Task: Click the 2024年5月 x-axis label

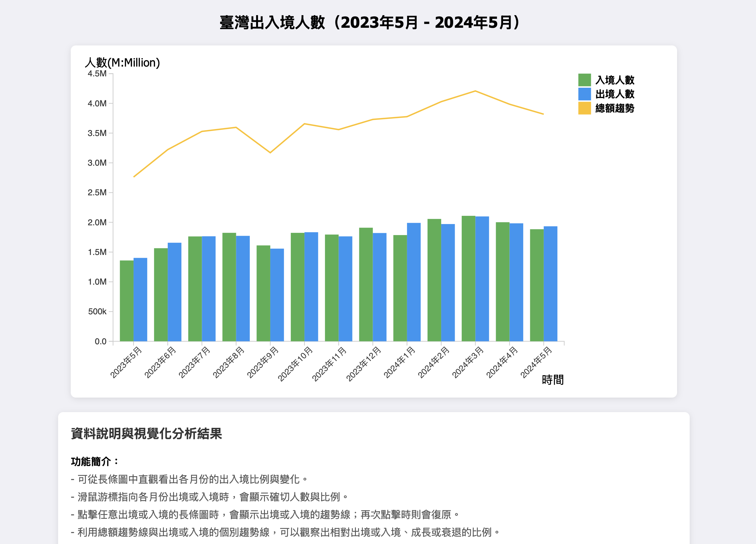Action: point(536,363)
